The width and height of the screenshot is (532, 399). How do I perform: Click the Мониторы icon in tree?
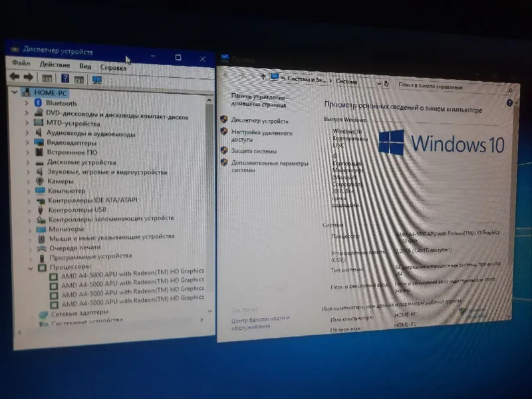tap(41, 229)
